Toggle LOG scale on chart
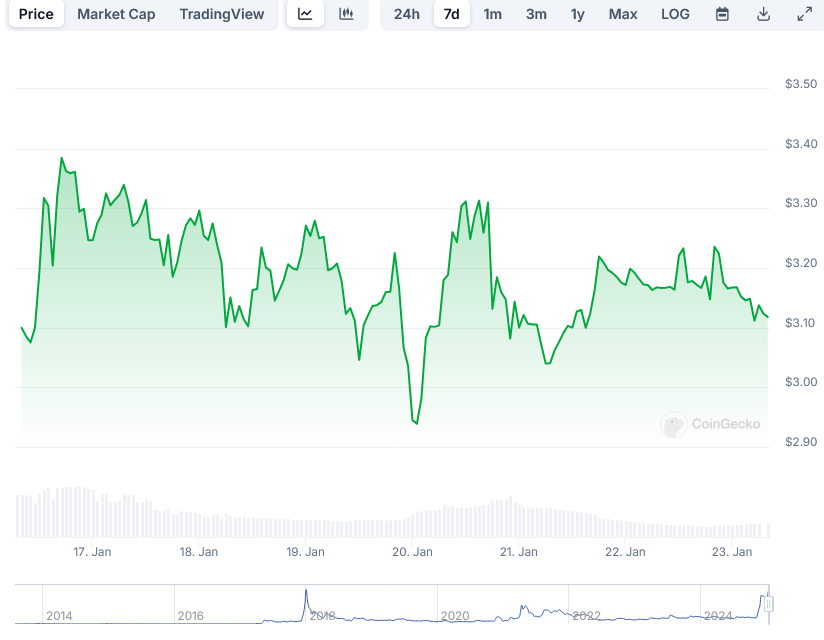Viewport: 824px width, 640px height. 675,14
